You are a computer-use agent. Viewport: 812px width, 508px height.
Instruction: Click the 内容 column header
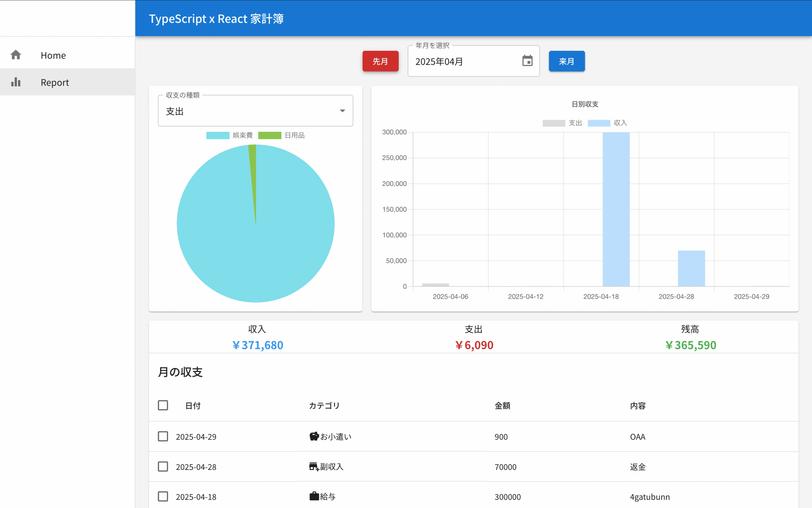tap(638, 405)
